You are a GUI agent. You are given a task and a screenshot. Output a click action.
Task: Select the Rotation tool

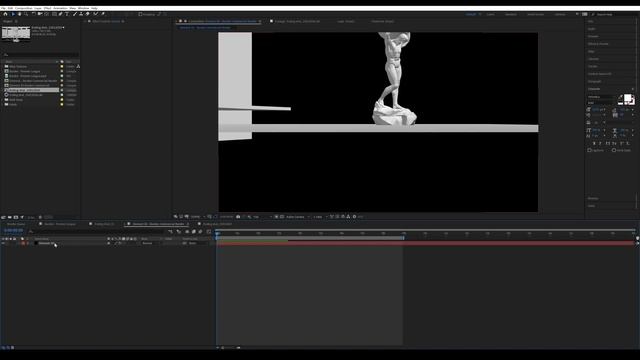33,14
